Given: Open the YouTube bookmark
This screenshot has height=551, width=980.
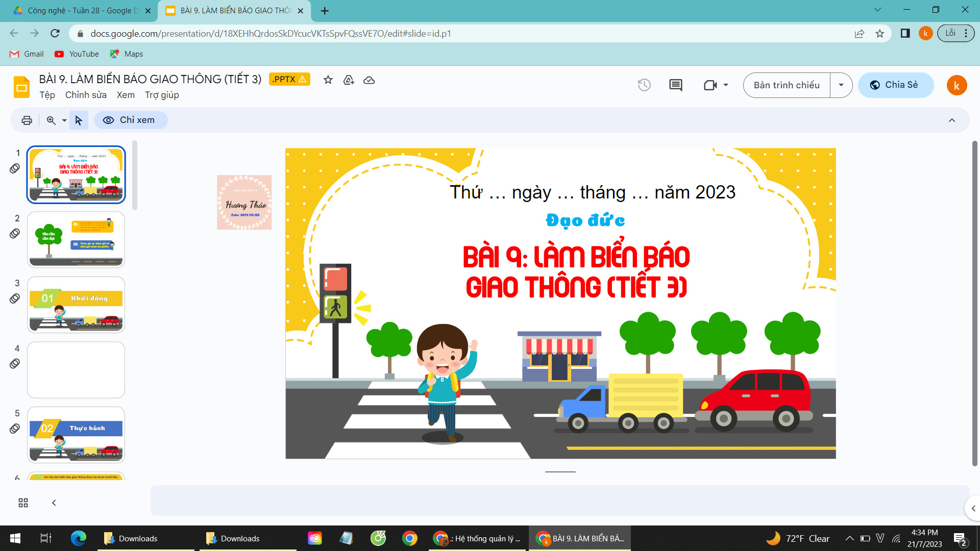Looking at the screenshot, I should [x=77, y=54].
